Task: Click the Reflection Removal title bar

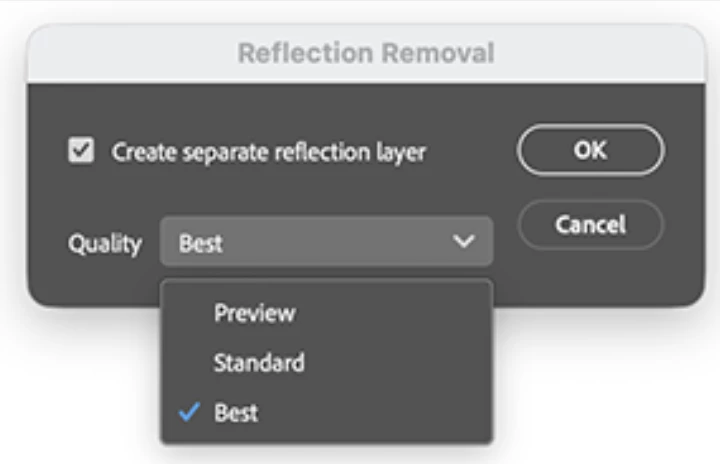Action: [x=366, y=53]
